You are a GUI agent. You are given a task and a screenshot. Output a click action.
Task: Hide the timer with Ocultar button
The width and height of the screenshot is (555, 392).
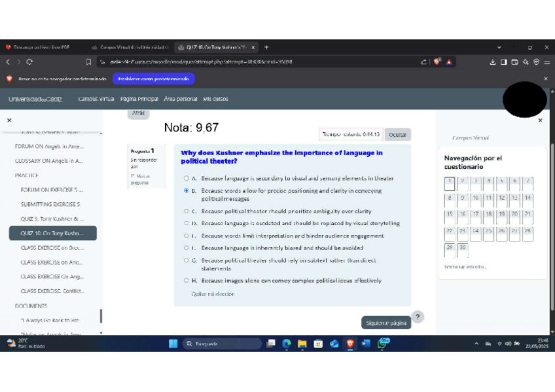[397, 134]
